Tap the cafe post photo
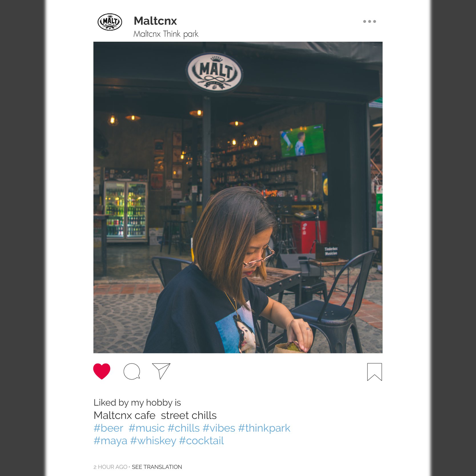The width and height of the screenshot is (476, 476). [x=238, y=197]
